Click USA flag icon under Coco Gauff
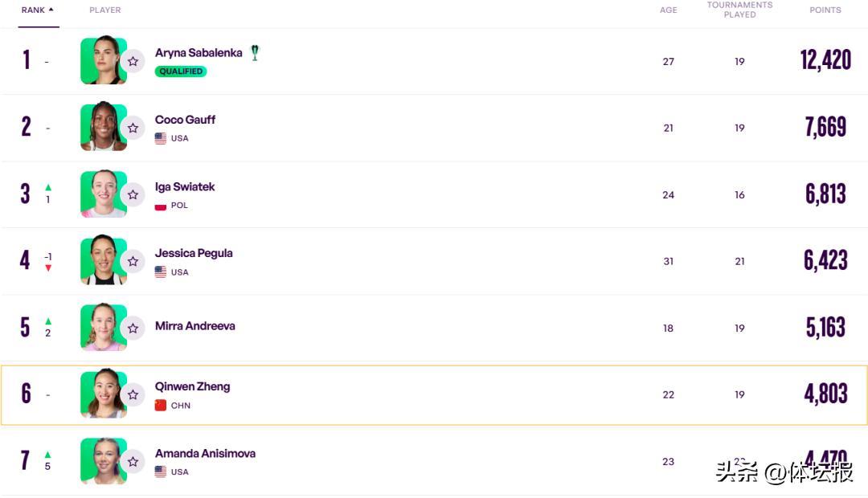 click(161, 138)
